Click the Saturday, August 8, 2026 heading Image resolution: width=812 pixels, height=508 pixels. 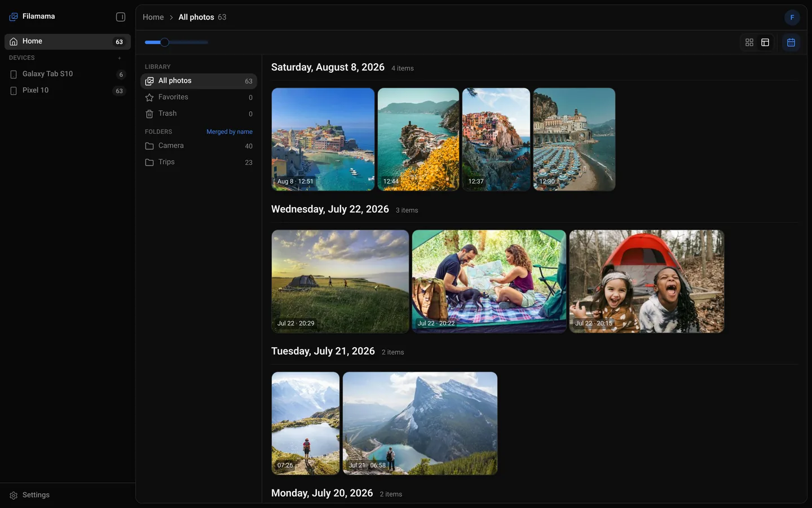328,68
